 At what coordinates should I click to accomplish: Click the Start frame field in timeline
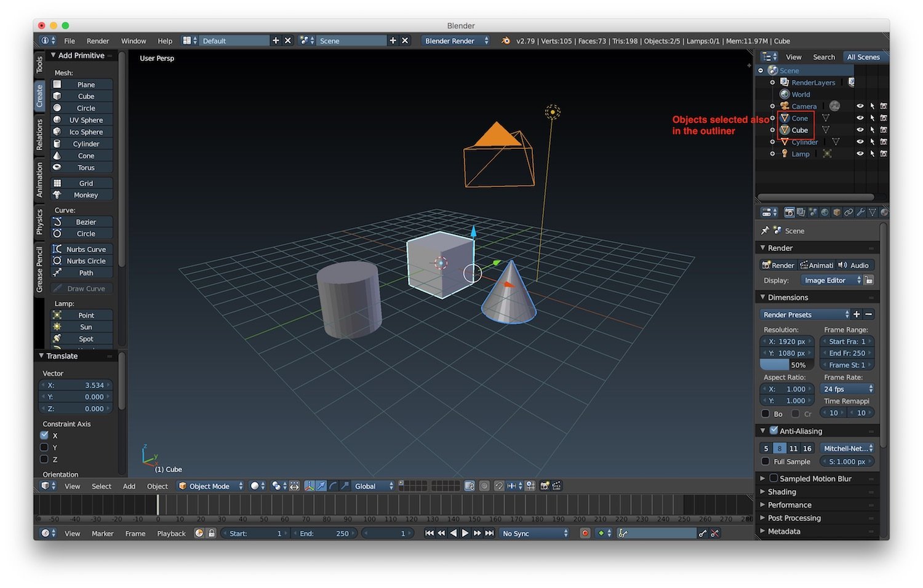point(255,533)
